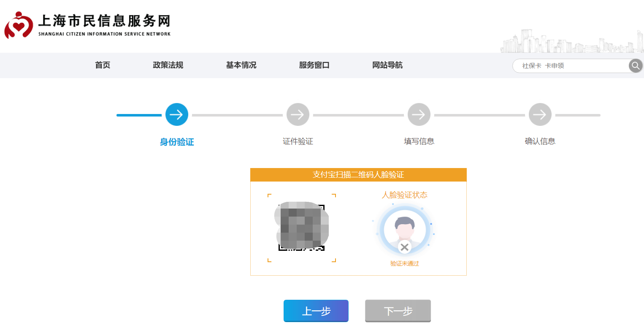Click the search magnifier icon
The height and width of the screenshot is (331, 644).
636,66
